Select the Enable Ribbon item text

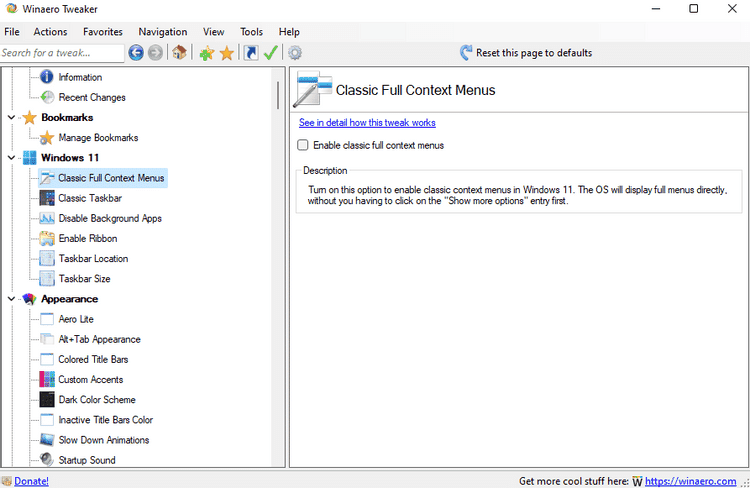(x=88, y=238)
